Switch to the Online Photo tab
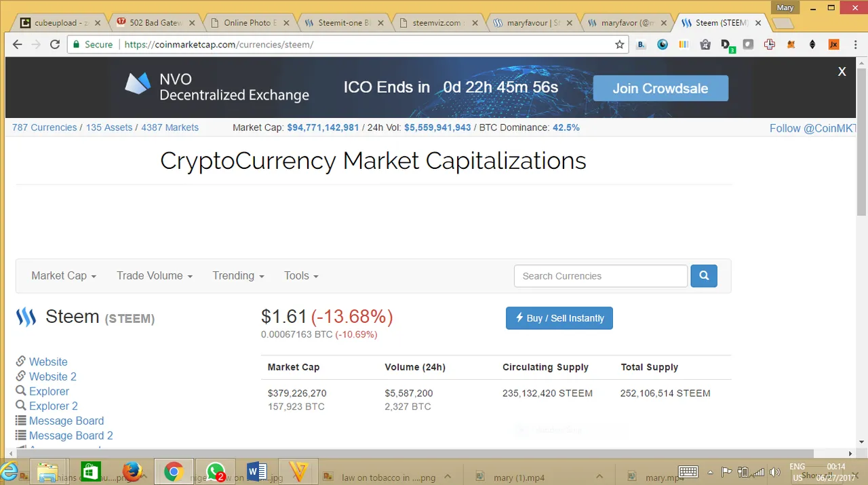 click(x=248, y=22)
